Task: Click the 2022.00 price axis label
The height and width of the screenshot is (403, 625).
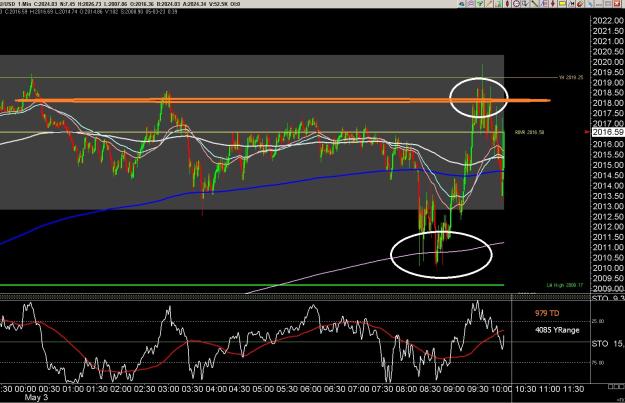Action: (x=608, y=21)
